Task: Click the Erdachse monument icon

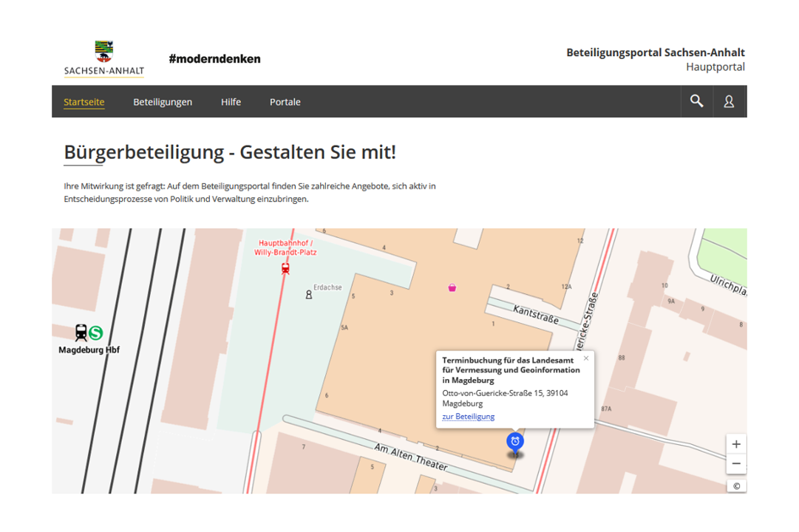Action: 309,295
